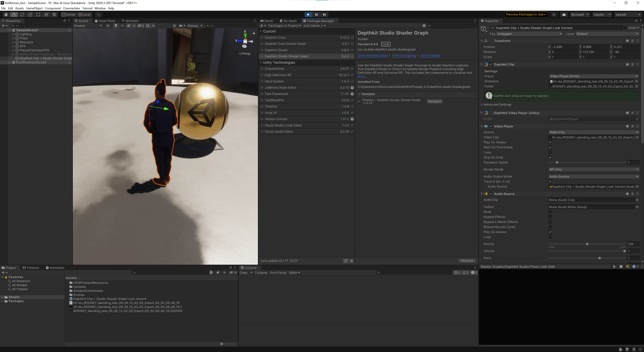
Task: Open the Render Mode dropdown
Action: (x=593, y=170)
